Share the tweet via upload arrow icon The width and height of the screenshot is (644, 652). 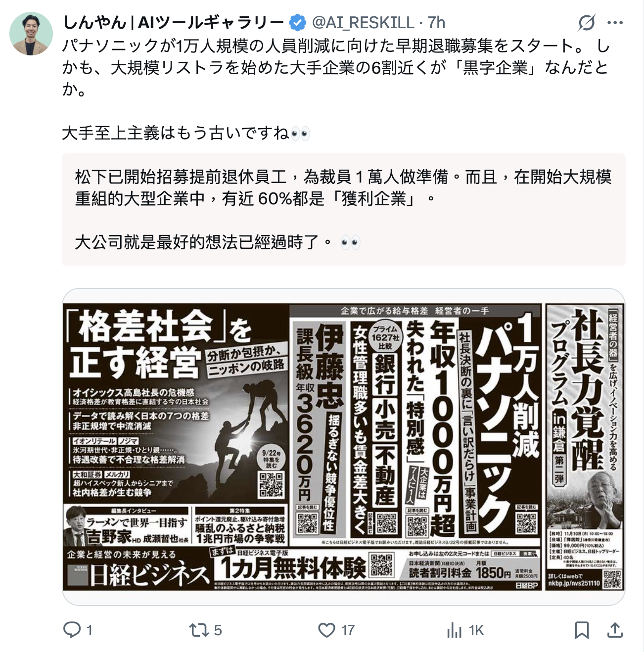point(614,630)
